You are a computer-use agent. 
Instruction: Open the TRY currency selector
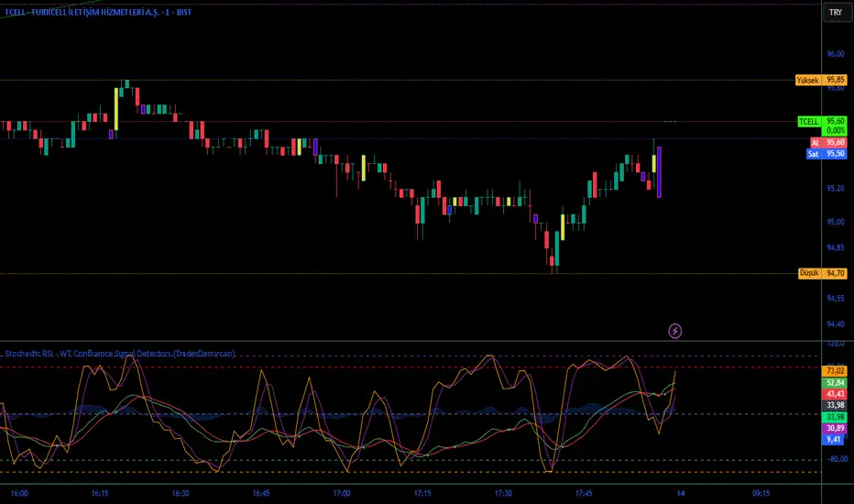[835, 12]
